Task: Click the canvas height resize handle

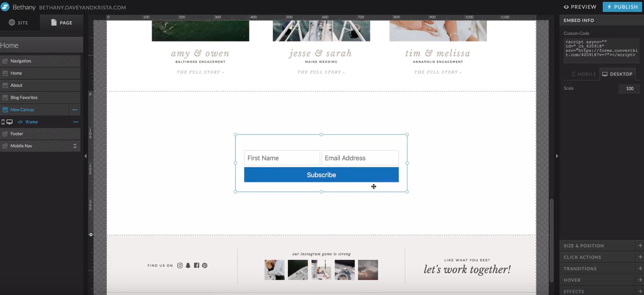Action: click(x=91, y=235)
